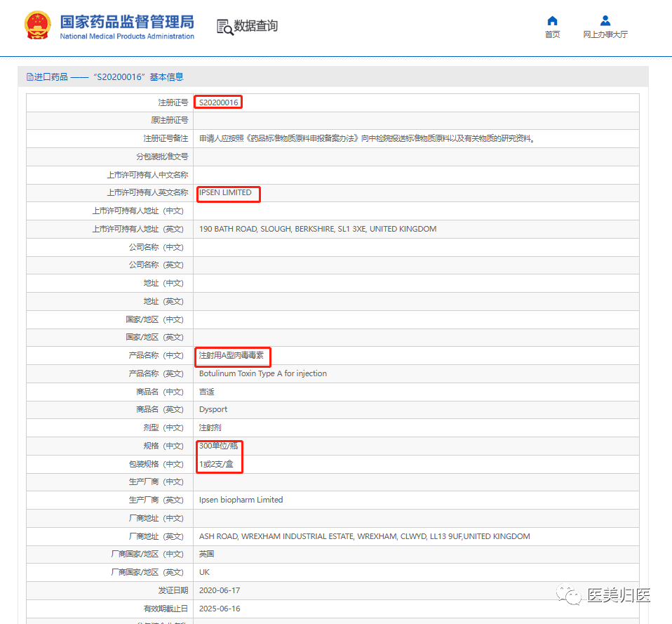Viewport: 672px width, 624px height.
Task: Open the 数据查询 text label
Action: (x=256, y=26)
